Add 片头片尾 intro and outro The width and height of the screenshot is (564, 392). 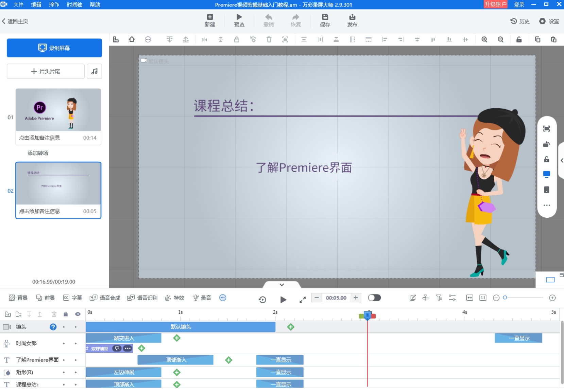coord(46,71)
